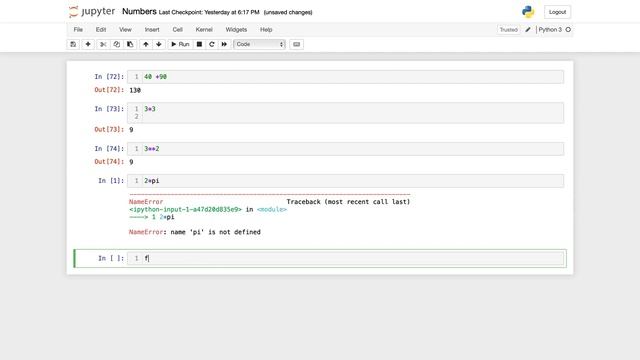The width and height of the screenshot is (640, 360).
Task: Move selected cell down arrow
Action: [159, 44]
